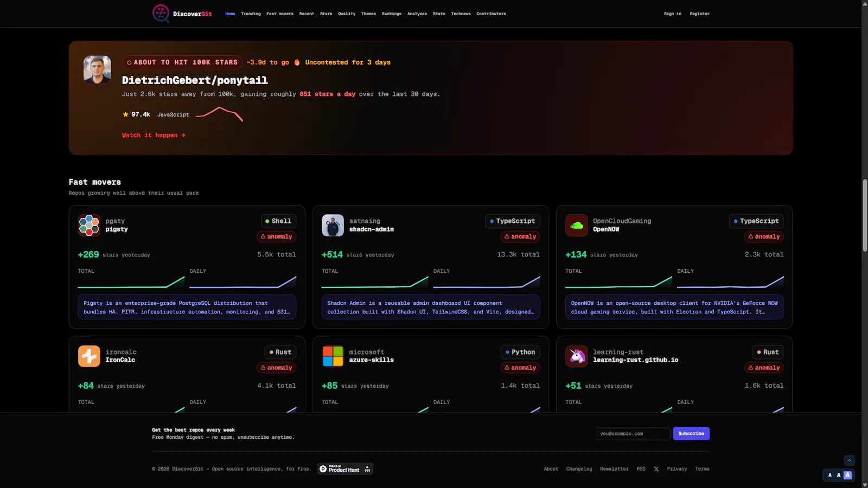Open the Contributors nav item
This screenshot has width=868, height=488.
(x=491, y=14)
